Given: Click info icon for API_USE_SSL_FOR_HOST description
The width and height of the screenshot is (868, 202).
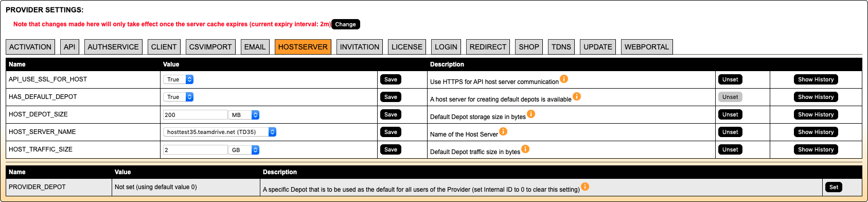Looking at the screenshot, I should tap(564, 79).
